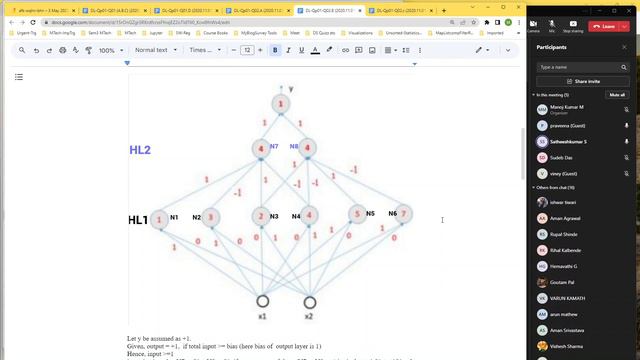Bookmark this page with star icon
Screen dimensions: 640x360
point(474,22)
